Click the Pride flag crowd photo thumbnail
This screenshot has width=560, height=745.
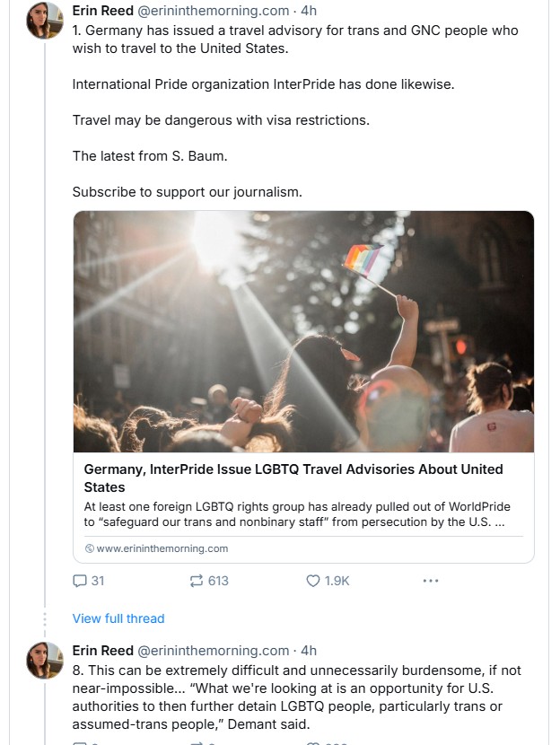pos(303,331)
